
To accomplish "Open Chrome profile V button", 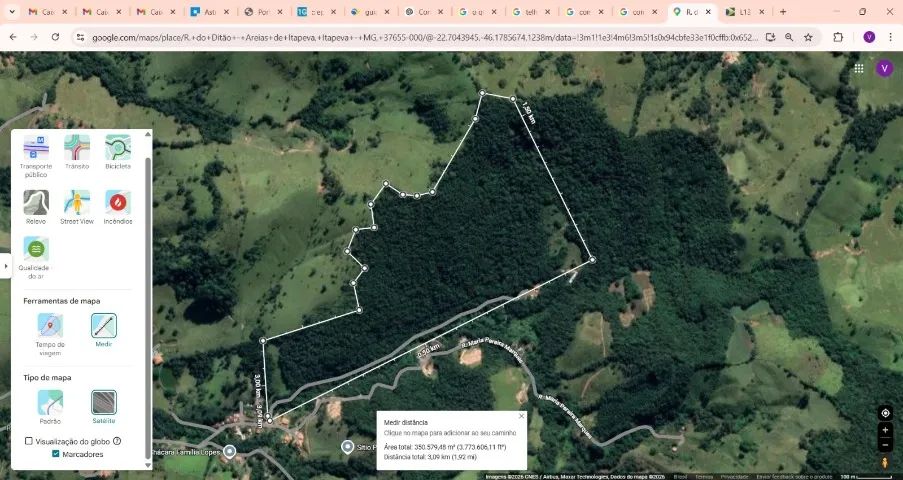I will click(x=869, y=37).
